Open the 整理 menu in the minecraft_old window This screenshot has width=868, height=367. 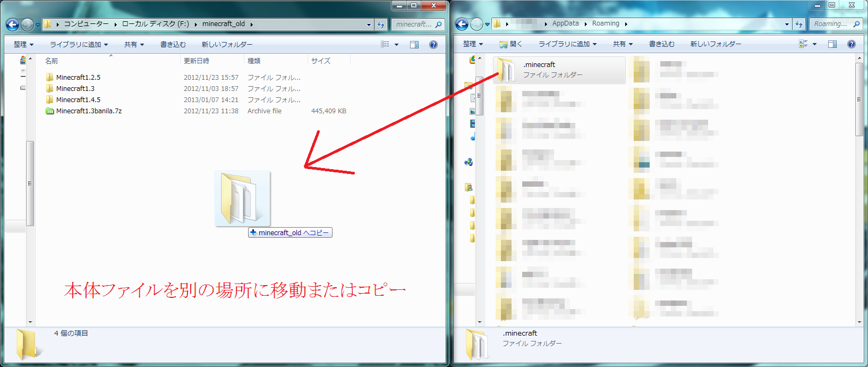tap(23, 45)
